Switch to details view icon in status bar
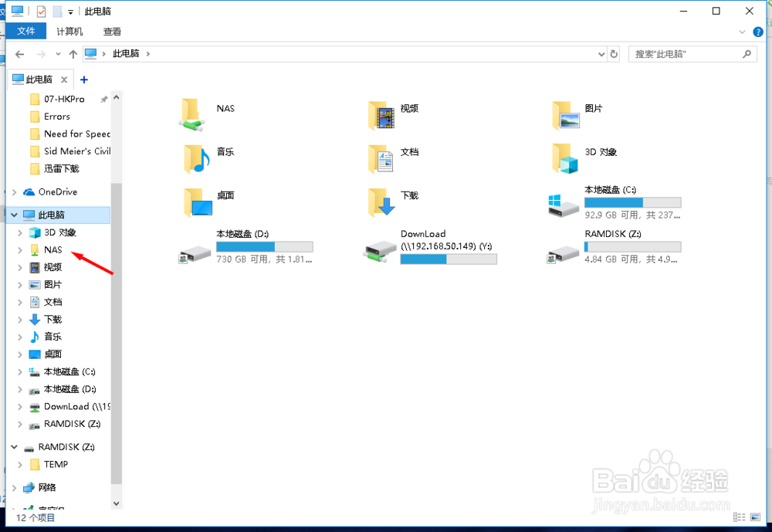The height and width of the screenshot is (532, 772). click(739, 517)
